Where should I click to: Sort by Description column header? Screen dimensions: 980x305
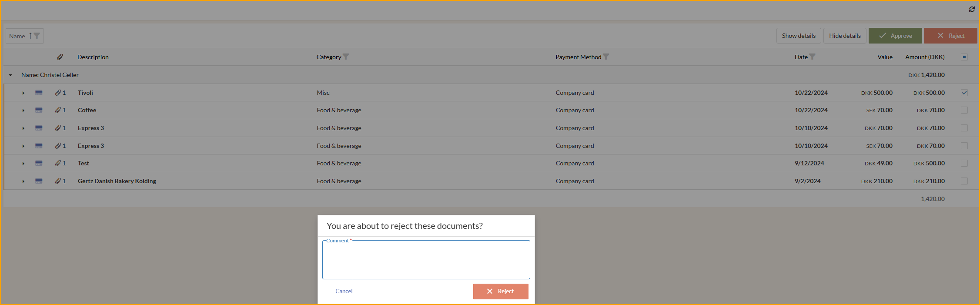[93, 57]
